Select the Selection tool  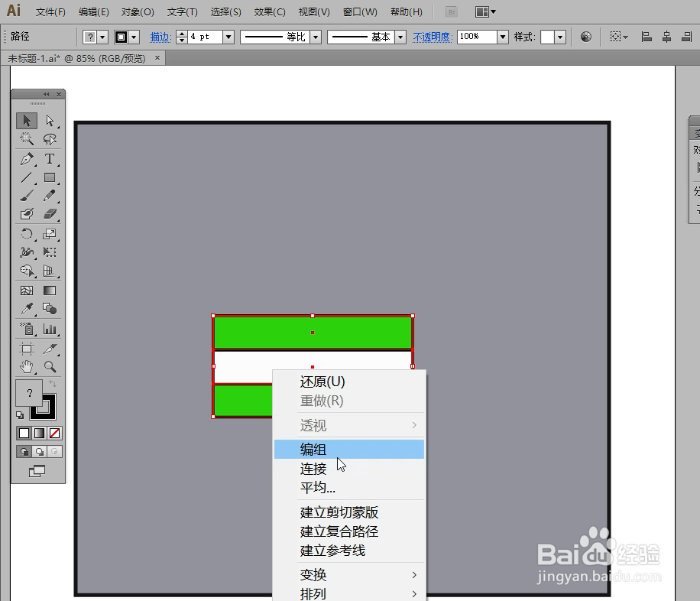[x=26, y=120]
